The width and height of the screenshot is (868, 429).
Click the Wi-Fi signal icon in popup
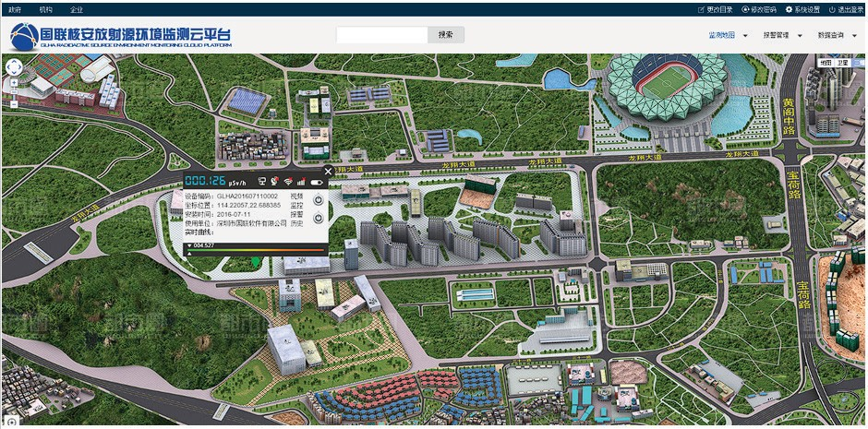(287, 182)
